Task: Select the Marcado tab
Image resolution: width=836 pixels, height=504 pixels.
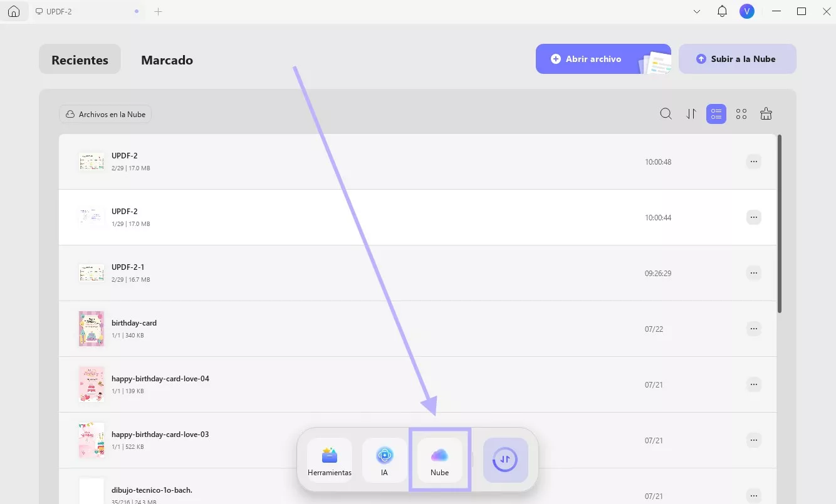Action: [167, 60]
